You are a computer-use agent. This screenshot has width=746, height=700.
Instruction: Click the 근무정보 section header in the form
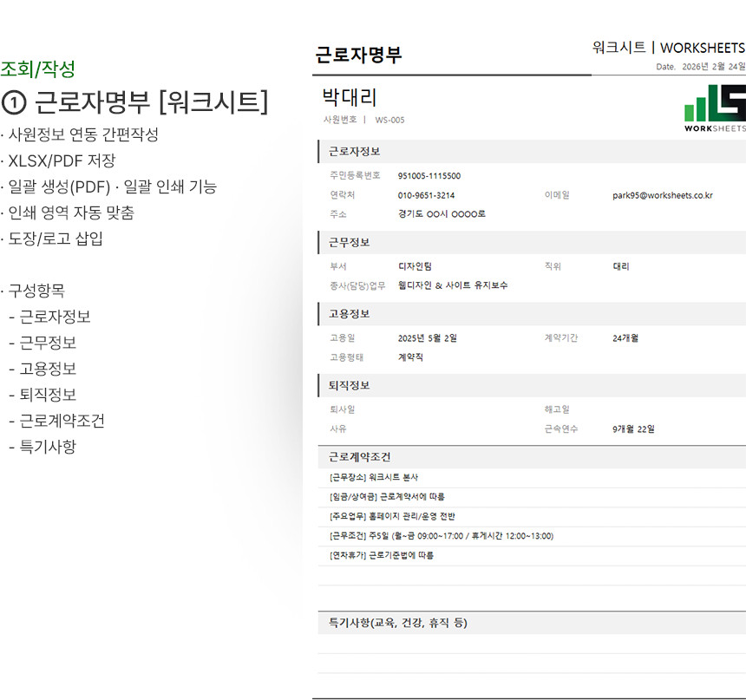coord(349,242)
